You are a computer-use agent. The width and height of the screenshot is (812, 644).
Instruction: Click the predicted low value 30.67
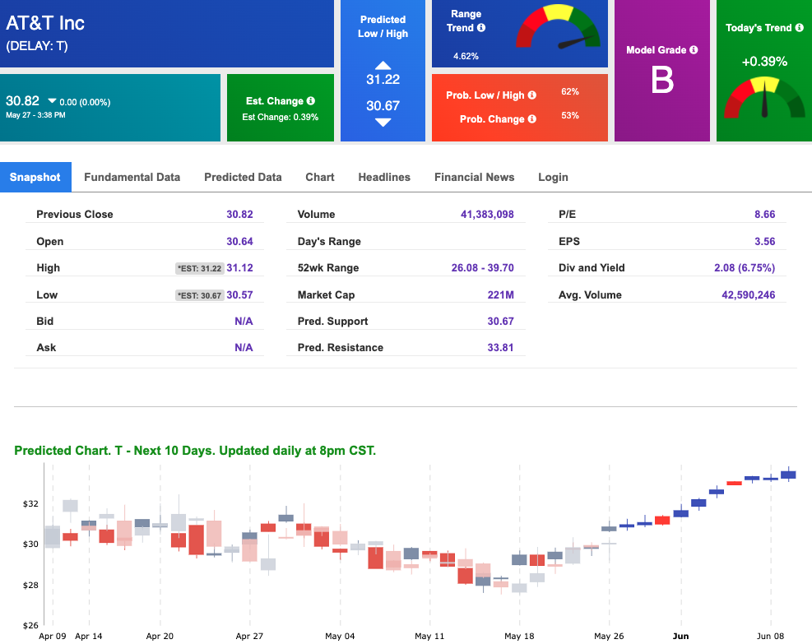pyautogui.click(x=383, y=105)
